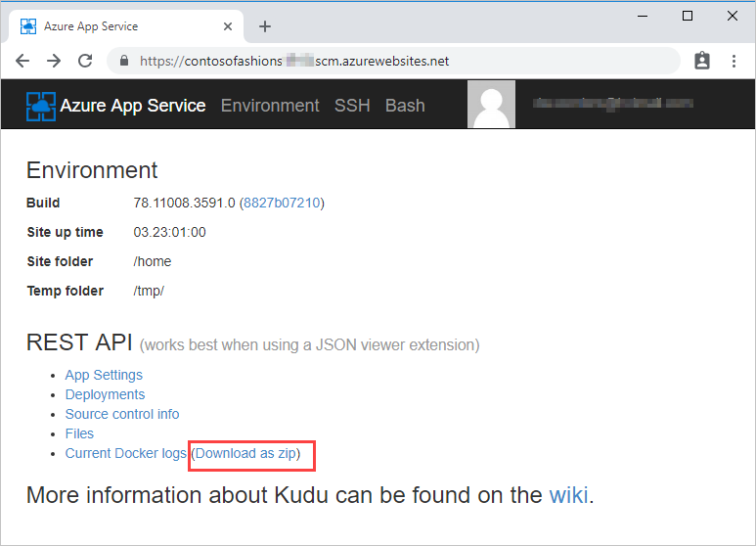Click the Download as zip link
This screenshot has width=756, height=546.
tap(245, 453)
